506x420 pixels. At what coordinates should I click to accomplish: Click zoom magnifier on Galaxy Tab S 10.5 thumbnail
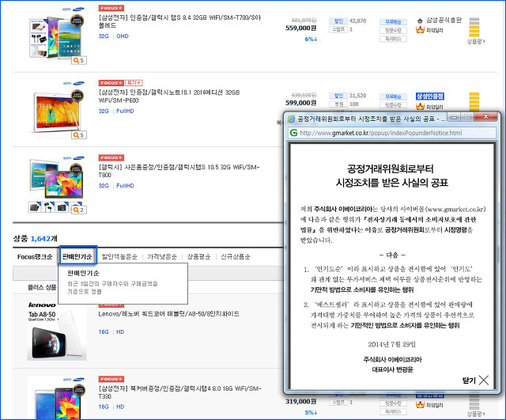(79, 210)
